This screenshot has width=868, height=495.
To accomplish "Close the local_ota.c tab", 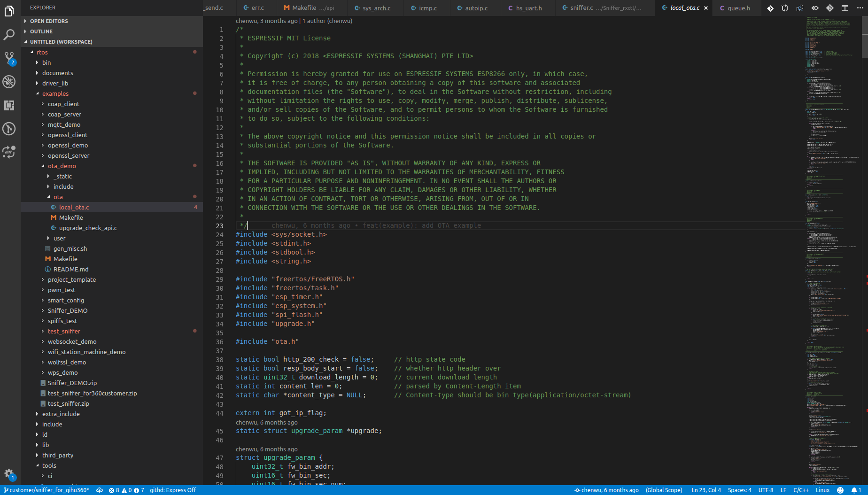I will coord(706,8).
